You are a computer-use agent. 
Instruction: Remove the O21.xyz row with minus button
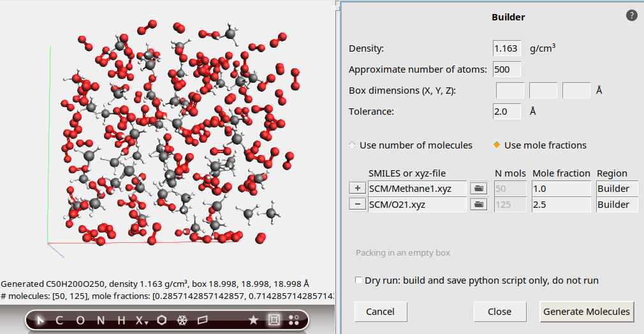pos(358,205)
